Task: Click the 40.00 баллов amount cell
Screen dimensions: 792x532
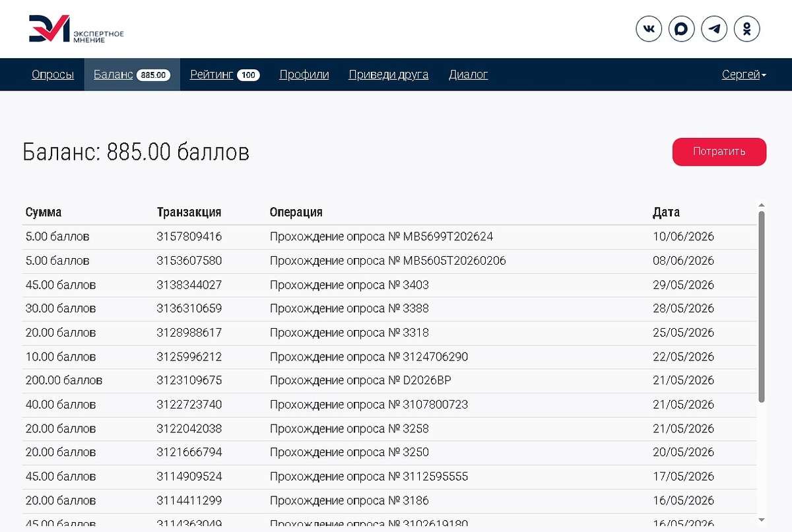Action: pos(61,404)
